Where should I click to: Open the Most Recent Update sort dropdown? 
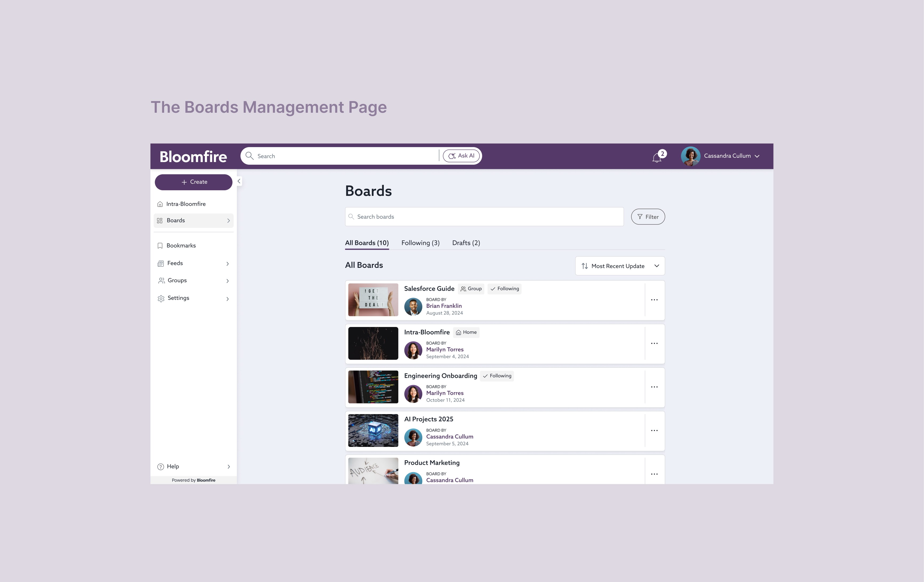620,266
